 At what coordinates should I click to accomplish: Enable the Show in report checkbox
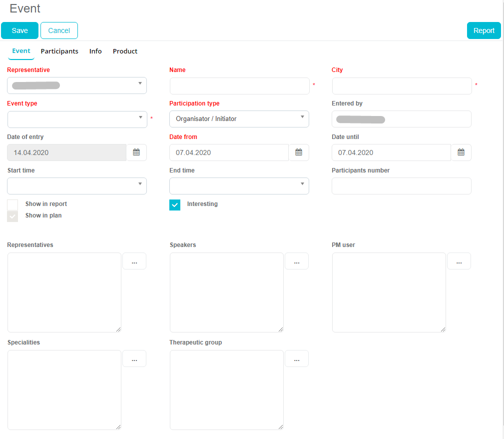pyautogui.click(x=12, y=204)
